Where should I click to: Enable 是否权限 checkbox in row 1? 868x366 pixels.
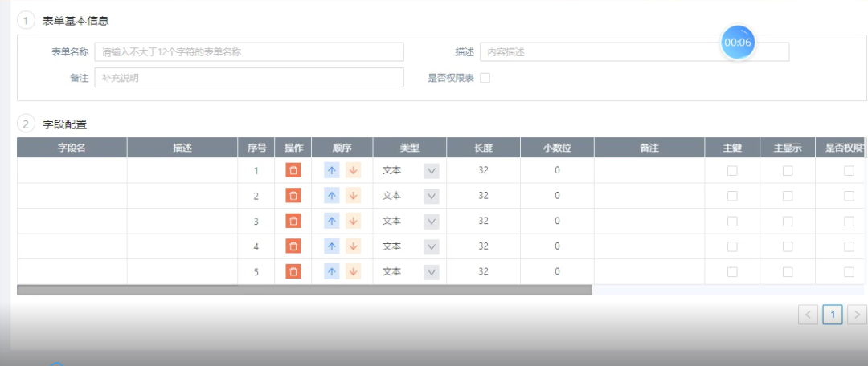click(x=849, y=171)
